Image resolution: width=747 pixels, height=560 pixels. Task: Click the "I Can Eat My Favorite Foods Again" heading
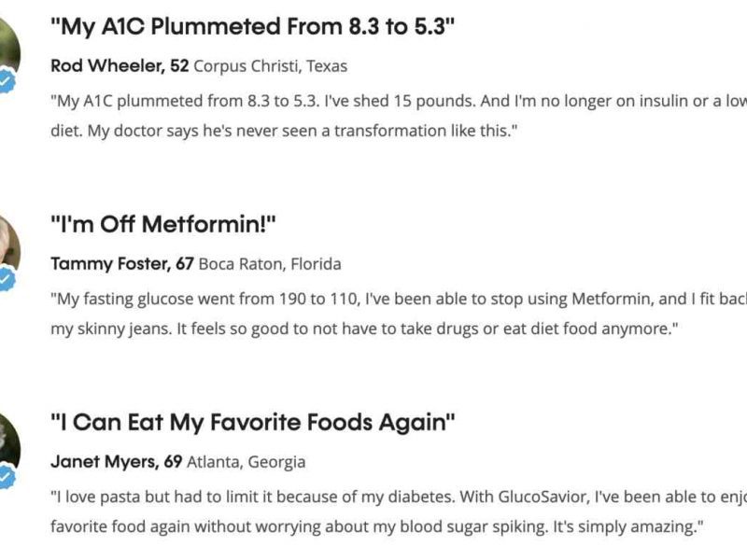[252, 422]
